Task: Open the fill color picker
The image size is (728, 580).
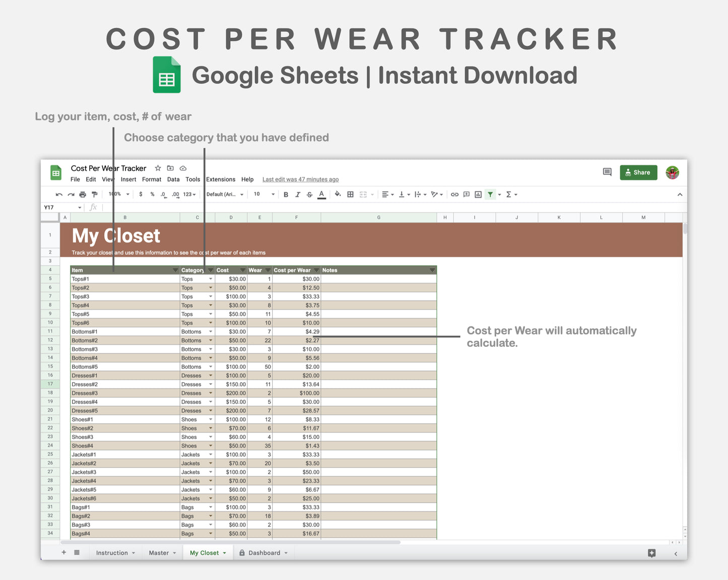Action: coord(338,194)
